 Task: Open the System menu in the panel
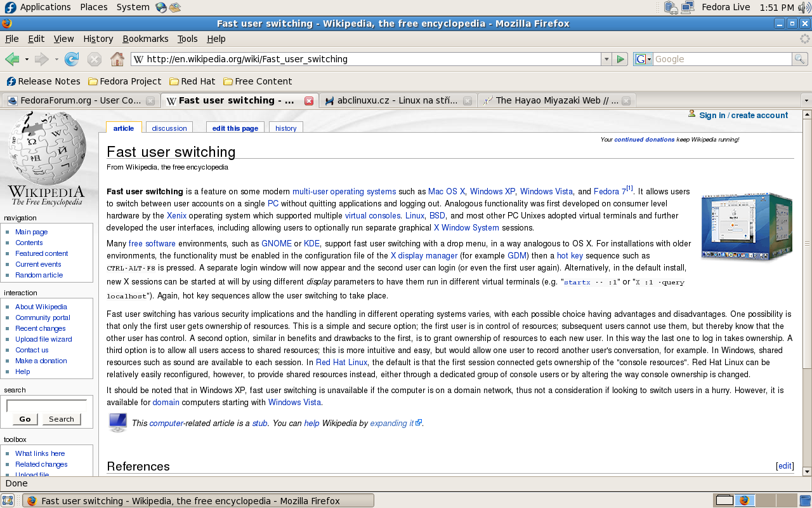coord(133,7)
